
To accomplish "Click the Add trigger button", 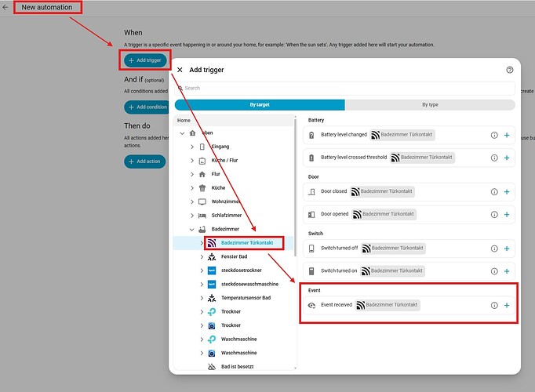I will 145,60.
